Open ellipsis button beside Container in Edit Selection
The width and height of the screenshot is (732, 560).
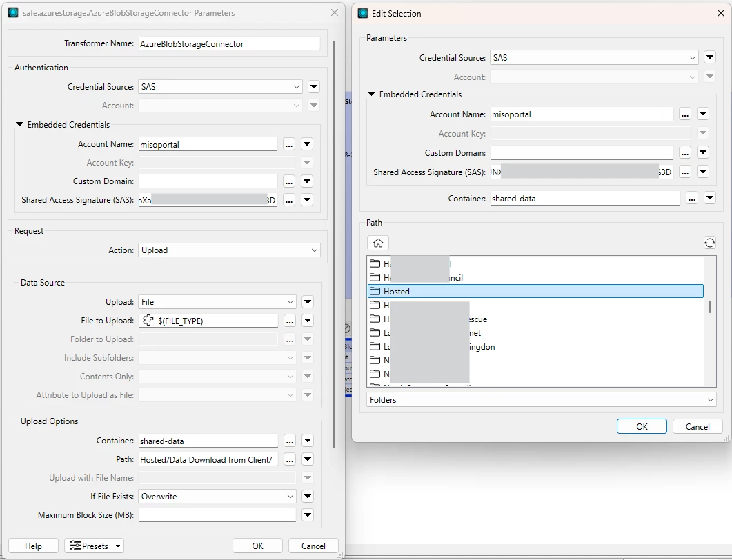tap(692, 199)
